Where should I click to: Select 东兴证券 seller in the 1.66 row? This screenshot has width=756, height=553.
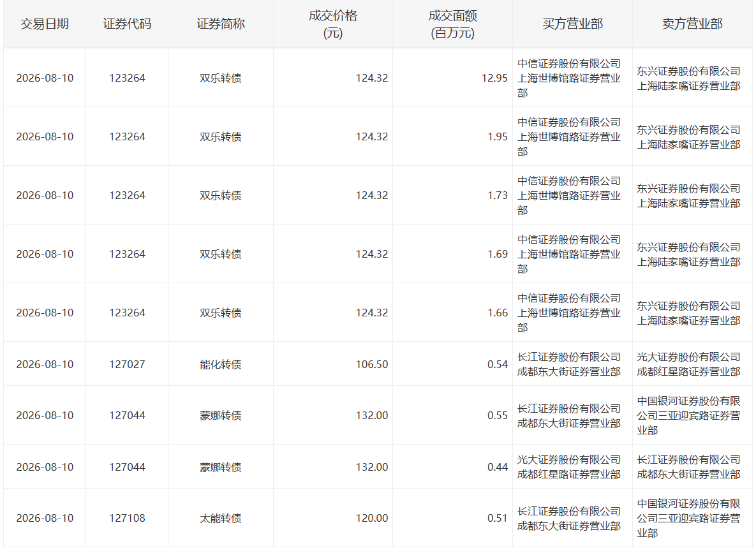688,313
